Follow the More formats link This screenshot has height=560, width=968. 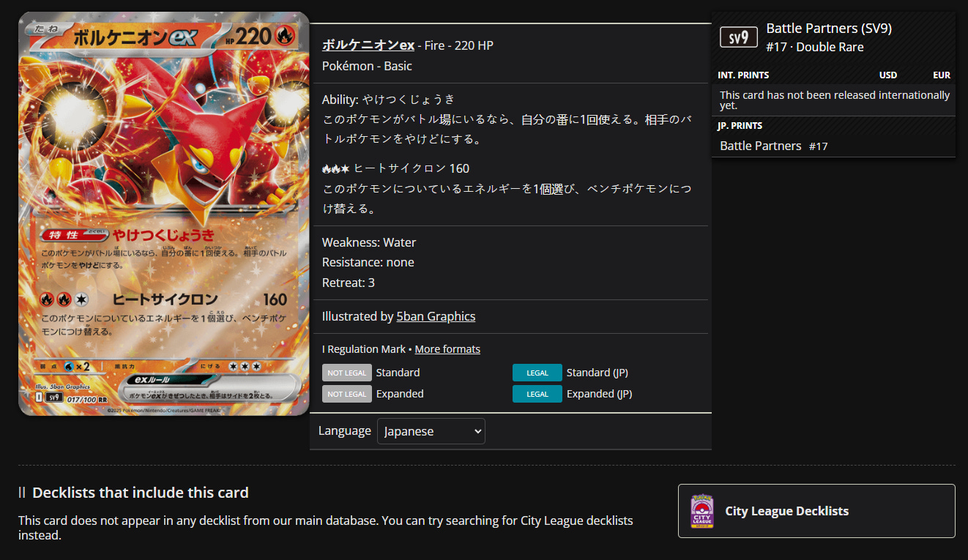tap(447, 349)
